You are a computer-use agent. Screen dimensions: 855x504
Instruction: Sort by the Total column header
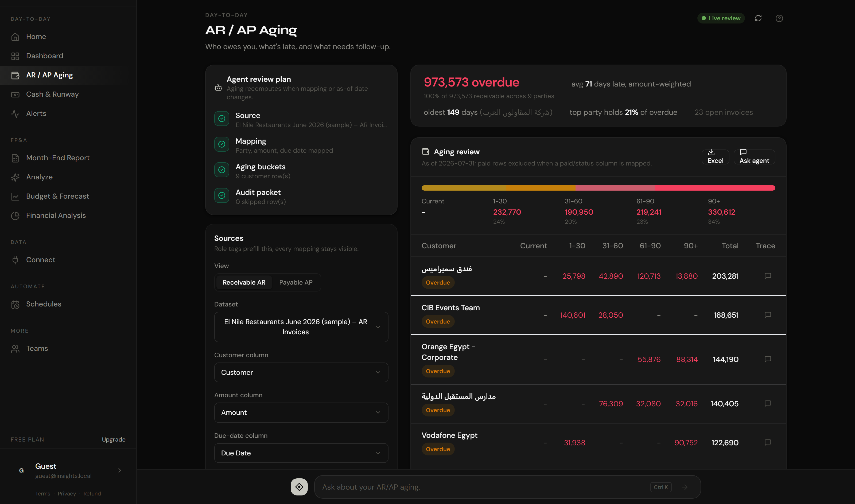point(730,246)
